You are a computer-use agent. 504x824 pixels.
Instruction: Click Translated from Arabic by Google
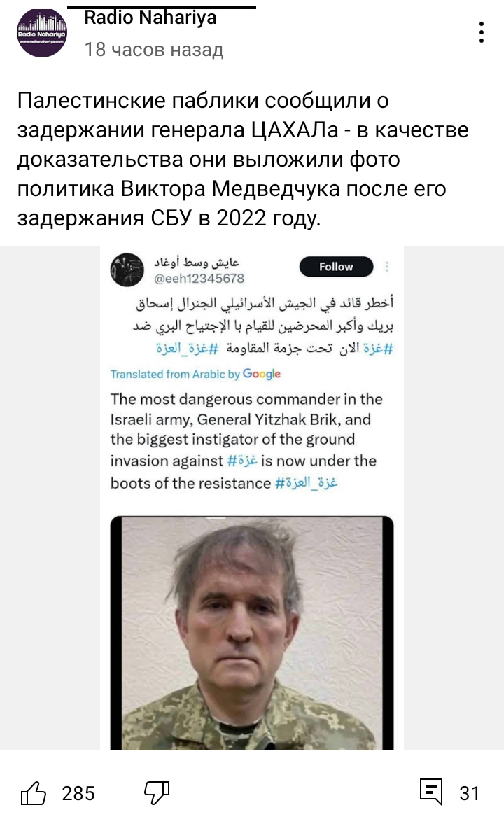(x=195, y=374)
